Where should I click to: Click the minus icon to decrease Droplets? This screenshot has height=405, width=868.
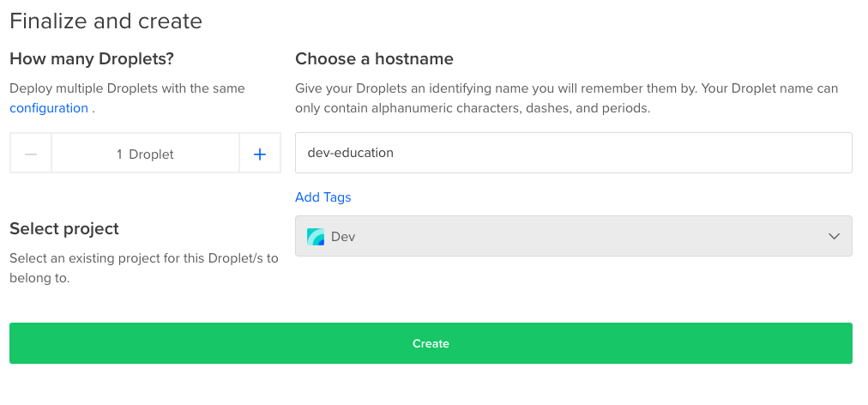click(x=31, y=154)
